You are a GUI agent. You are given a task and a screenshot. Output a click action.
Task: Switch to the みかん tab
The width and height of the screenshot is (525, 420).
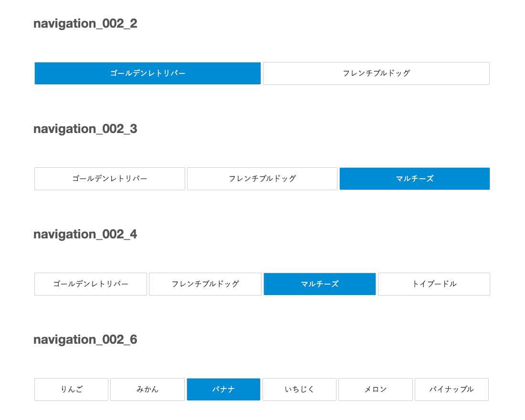[147, 389]
